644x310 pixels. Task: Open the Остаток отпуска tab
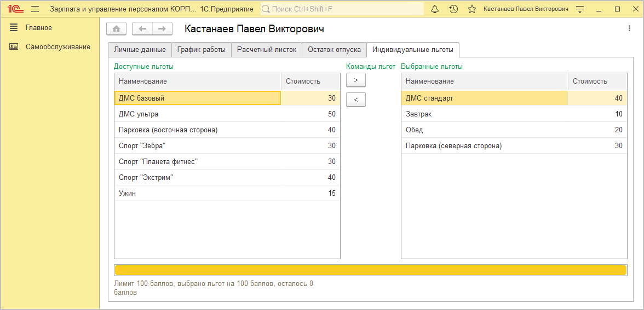334,50
